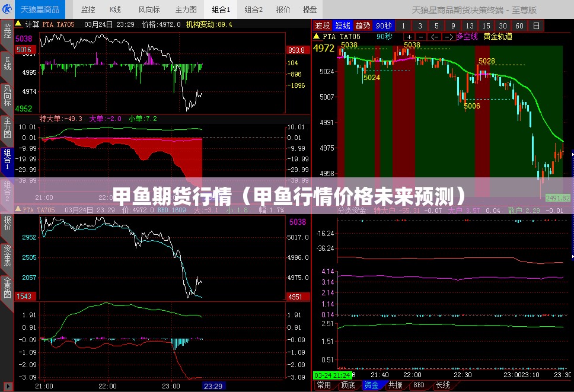Select the 90秒 period button
The height and width of the screenshot is (392, 574).
384,26
